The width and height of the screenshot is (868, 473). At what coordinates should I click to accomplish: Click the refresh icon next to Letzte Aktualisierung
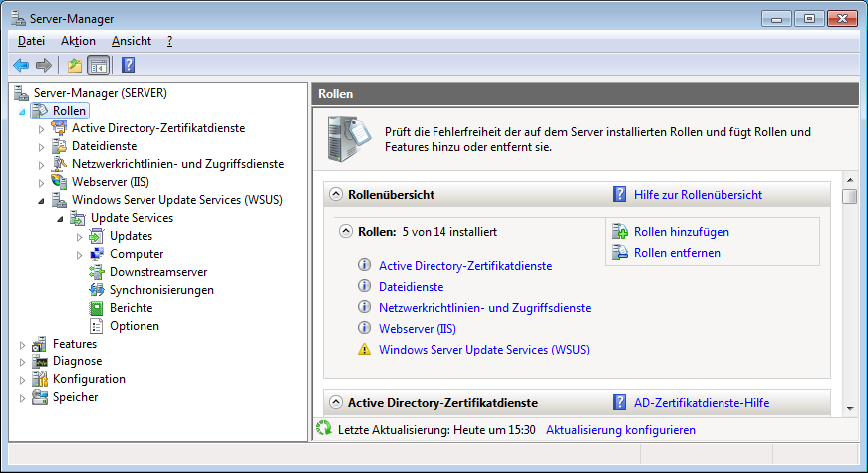[323, 428]
